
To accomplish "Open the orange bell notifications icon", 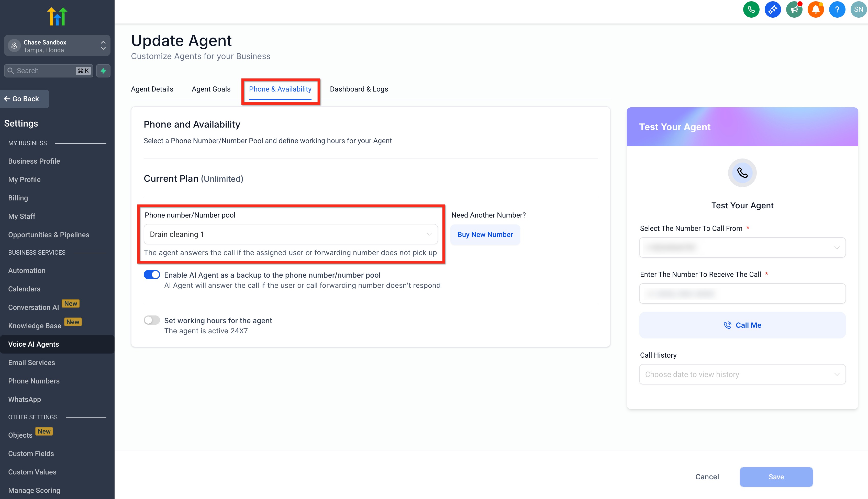I will pos(816,9).
